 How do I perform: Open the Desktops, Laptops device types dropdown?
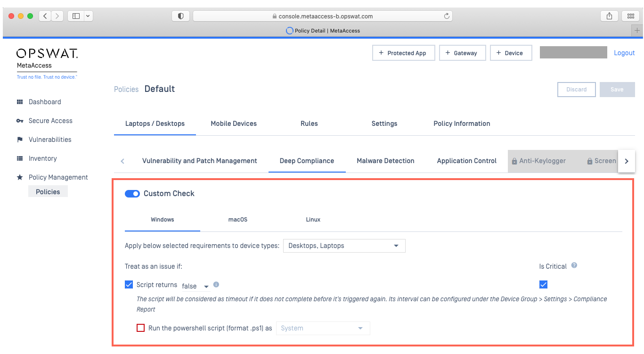pyautogui.click(x=344, y=246)
